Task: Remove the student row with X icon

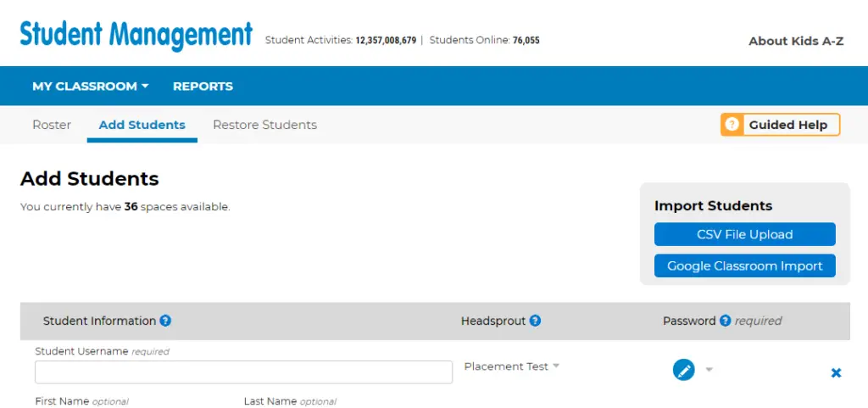Action: click(836, 373)
